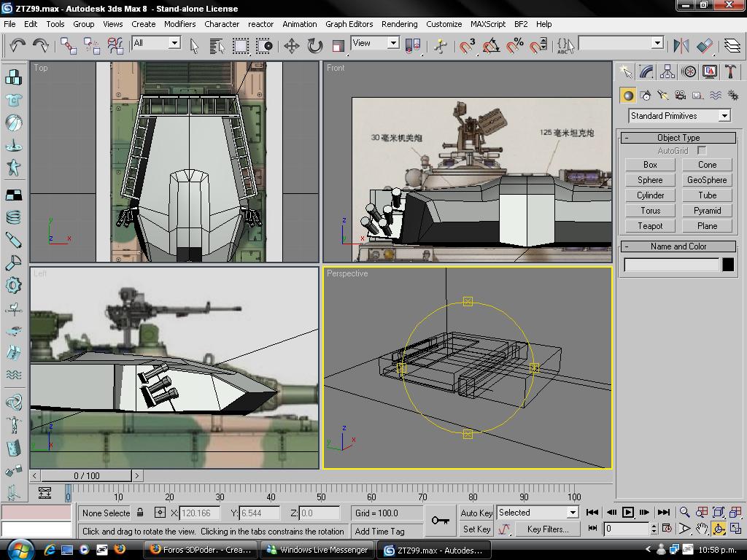Screen dimensions: 747x560
Task: Select the Move transform tool
Action: [x=291, y=46]
